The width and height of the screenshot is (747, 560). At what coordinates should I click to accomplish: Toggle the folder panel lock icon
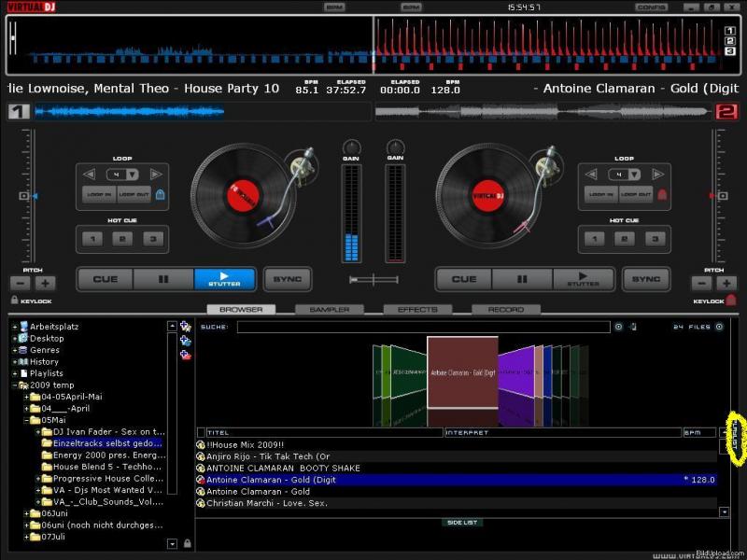coord(188,543)
